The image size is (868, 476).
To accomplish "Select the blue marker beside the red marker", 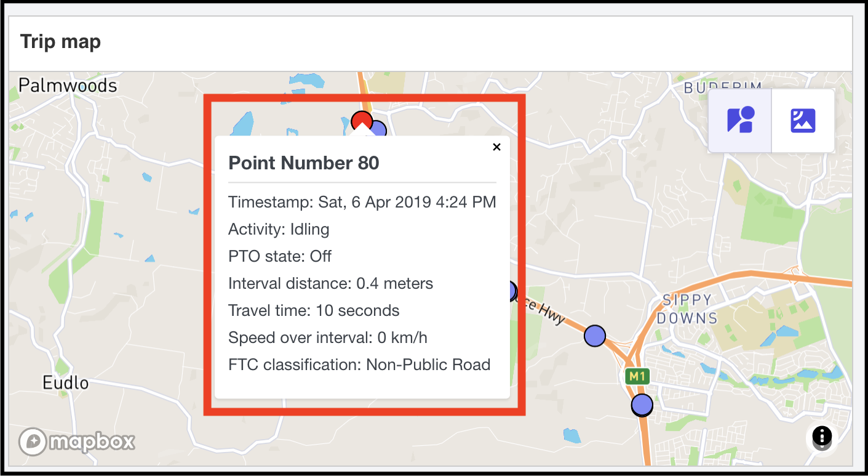I will pyautogui.click(x=378, y=129).
